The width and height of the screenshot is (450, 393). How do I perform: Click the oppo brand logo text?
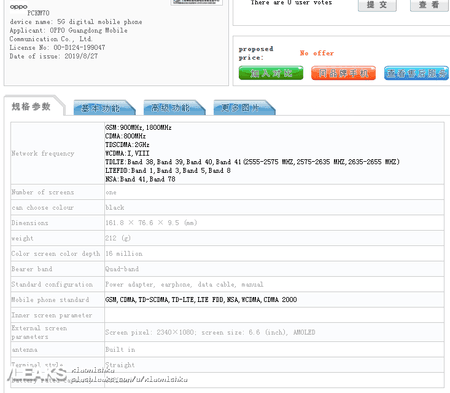(18, 6)
